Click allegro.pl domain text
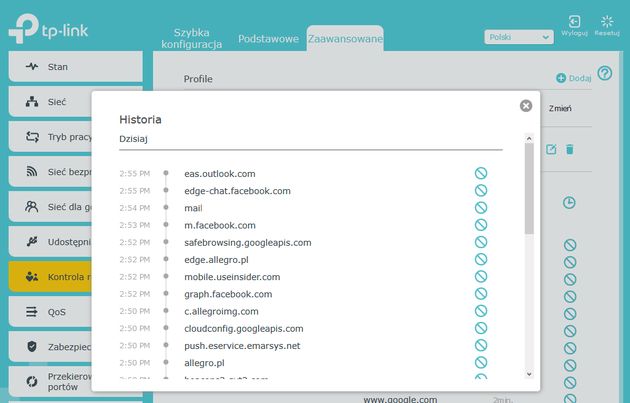 tap(204, 363)
